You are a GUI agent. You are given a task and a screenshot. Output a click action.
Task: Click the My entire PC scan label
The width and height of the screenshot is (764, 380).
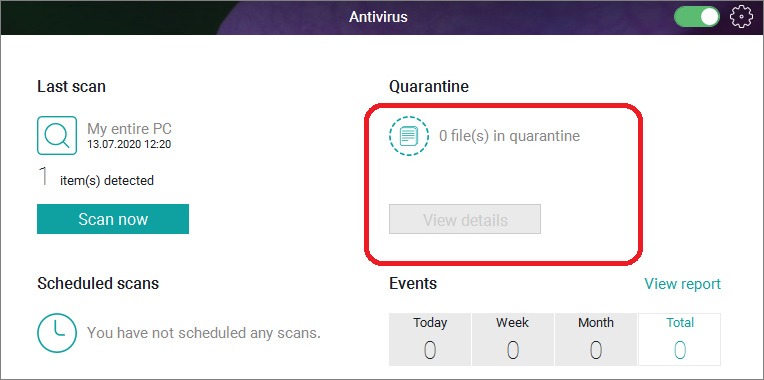[129, 129]
